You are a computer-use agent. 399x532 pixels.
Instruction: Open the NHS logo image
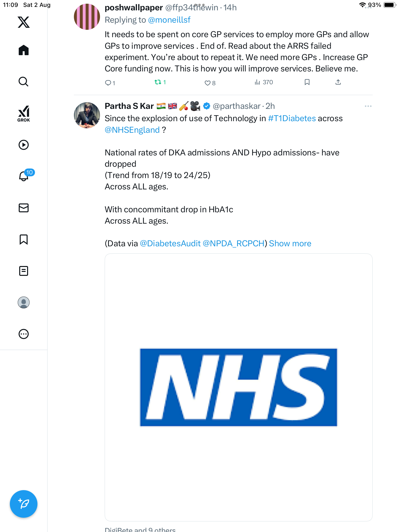click(x=238, y=387)
